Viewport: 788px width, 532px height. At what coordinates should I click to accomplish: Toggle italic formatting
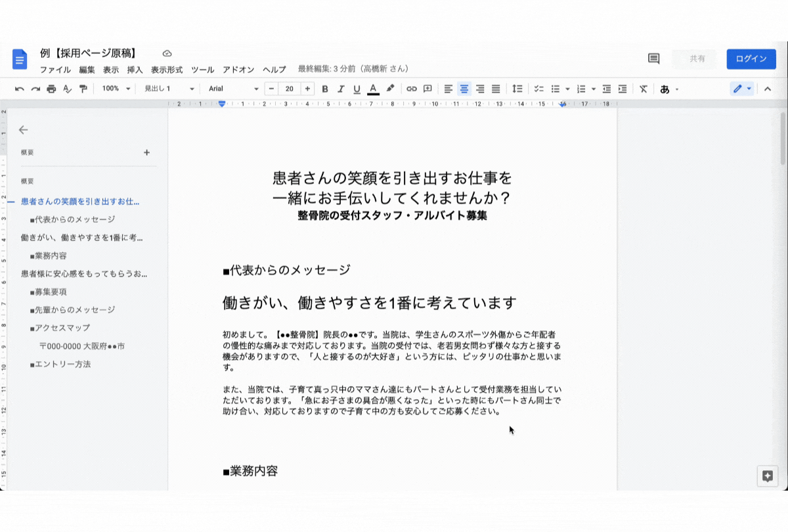pos(341,89)
